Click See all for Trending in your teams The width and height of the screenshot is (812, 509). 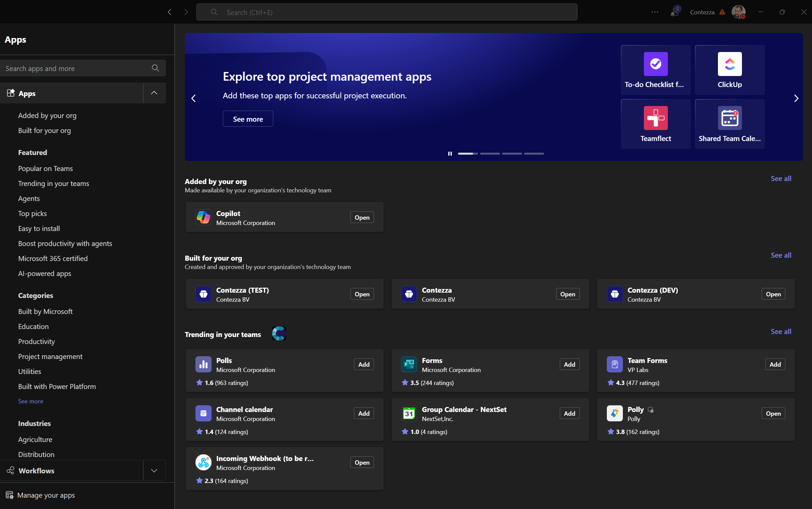tap(781, 332)
